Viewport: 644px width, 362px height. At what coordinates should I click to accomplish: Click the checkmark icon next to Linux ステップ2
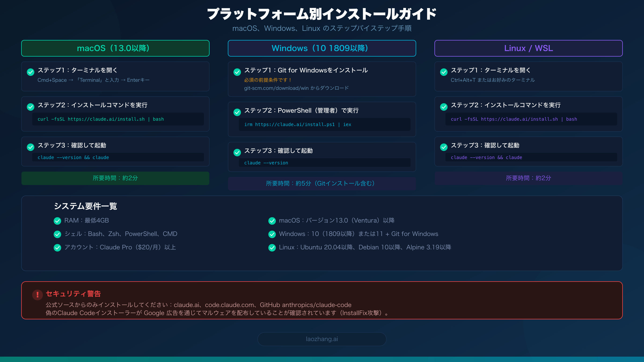coord(443,107)
